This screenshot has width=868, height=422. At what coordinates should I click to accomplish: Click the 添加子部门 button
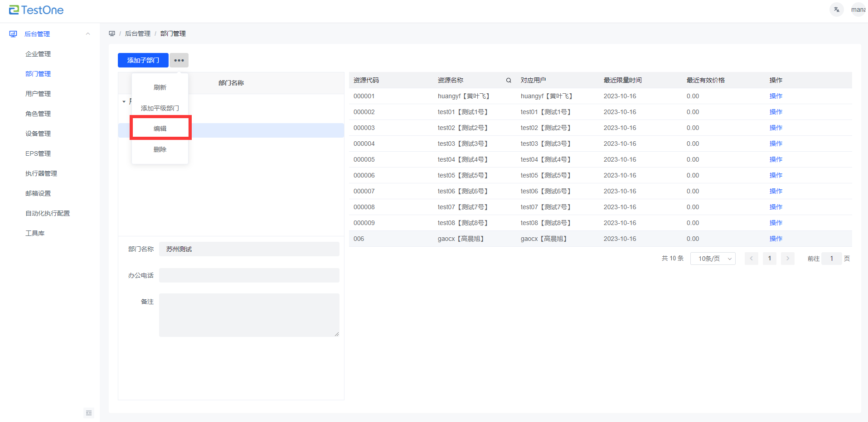tap(143, 60)
